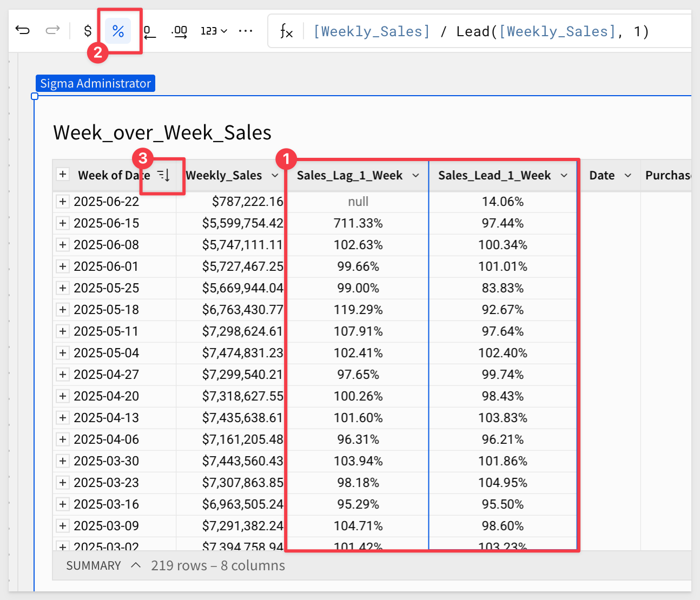
Task: Open more formatting options ellipsis
Action: click(246, 31)
